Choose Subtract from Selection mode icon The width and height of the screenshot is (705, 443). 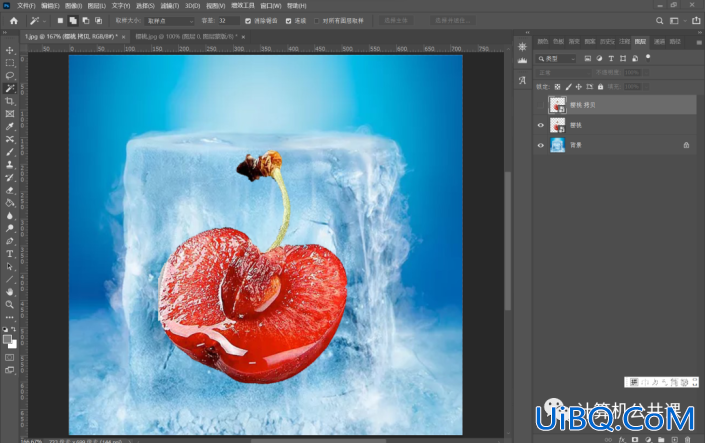click(x=85, y=21)
